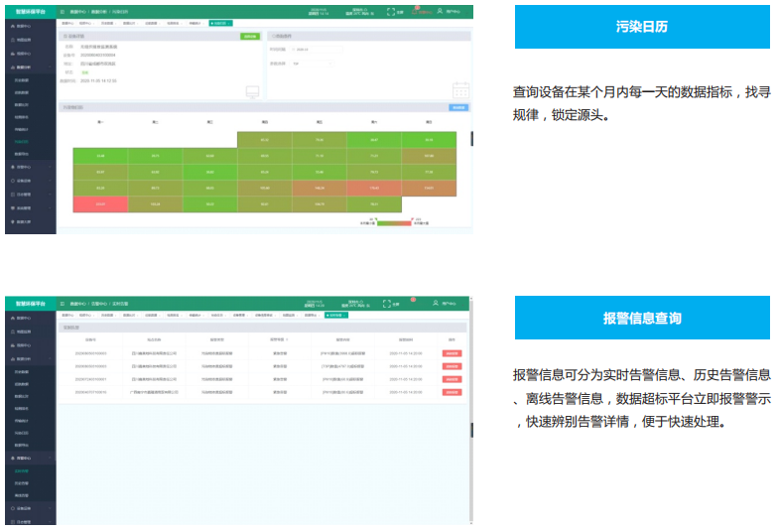Click the green button in device details header

[250, 36]
